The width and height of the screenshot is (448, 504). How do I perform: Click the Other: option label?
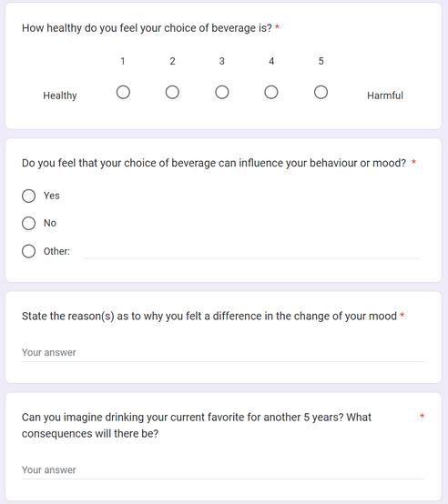pos(56,251)
